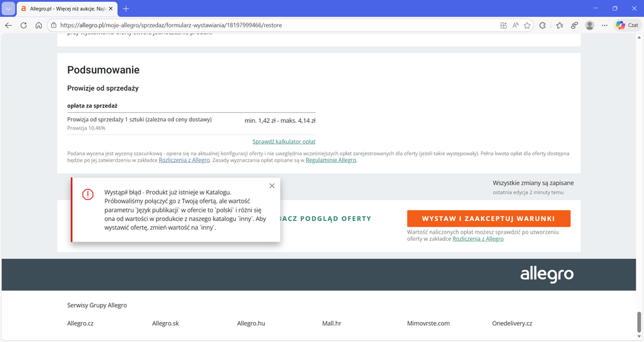
Task: Open the Read aloud icon in address bar
Action: [x=516, y=25]
